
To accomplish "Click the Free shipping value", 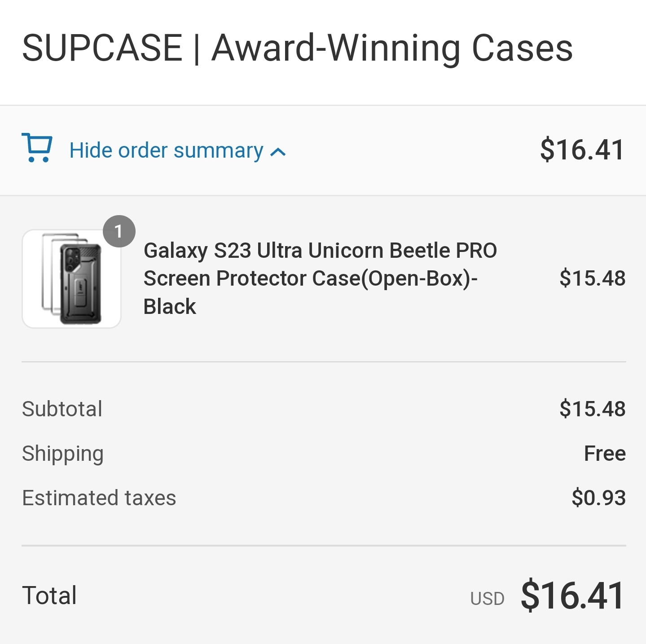I will (x=605, y=454).
